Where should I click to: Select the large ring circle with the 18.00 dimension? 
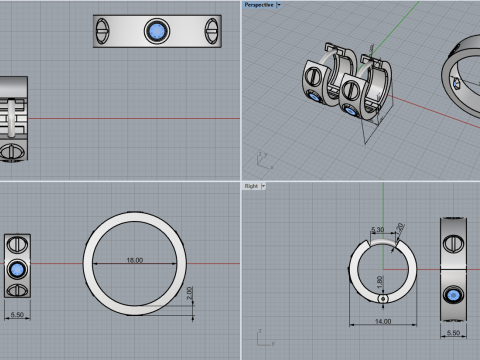click(135, 264)
